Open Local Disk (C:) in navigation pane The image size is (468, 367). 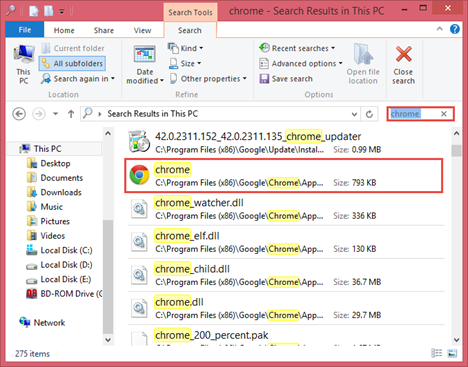pos(59,250)
